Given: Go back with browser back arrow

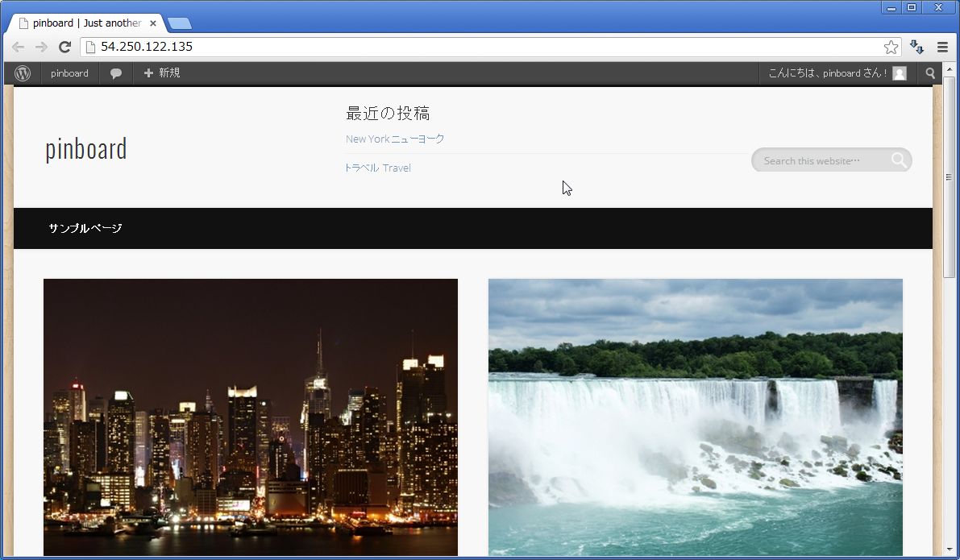Looking at the screenshot, I should pyautogui.click(x=19, y=47).
